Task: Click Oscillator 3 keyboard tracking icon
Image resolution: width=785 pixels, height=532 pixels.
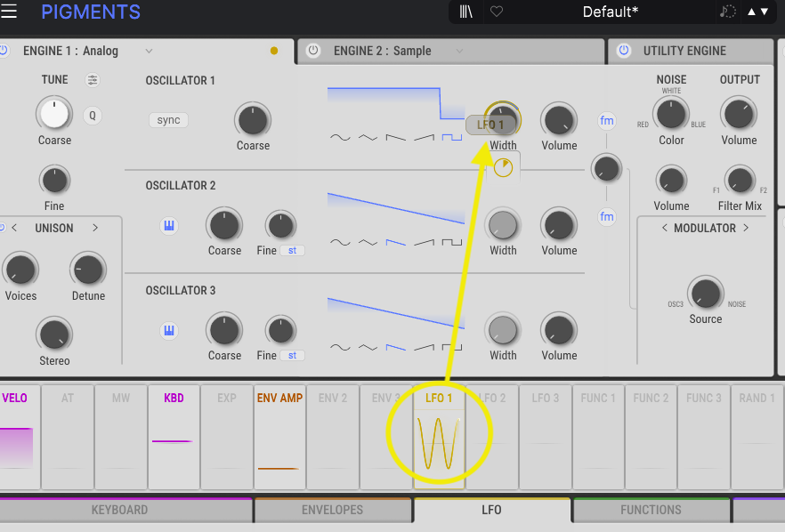Action: tap(169, 331)
